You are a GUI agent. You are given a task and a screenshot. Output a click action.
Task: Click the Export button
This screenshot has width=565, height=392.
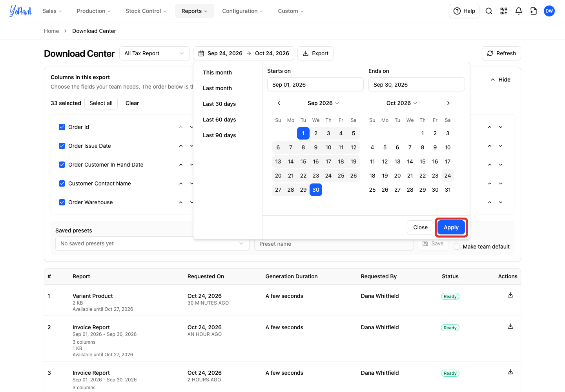pos(315,53)
